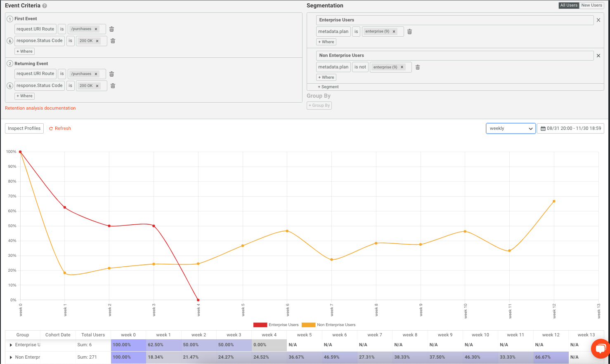610x364 pixels.
Task: Open the chat support bubble
Action: (x=601, y=349)
